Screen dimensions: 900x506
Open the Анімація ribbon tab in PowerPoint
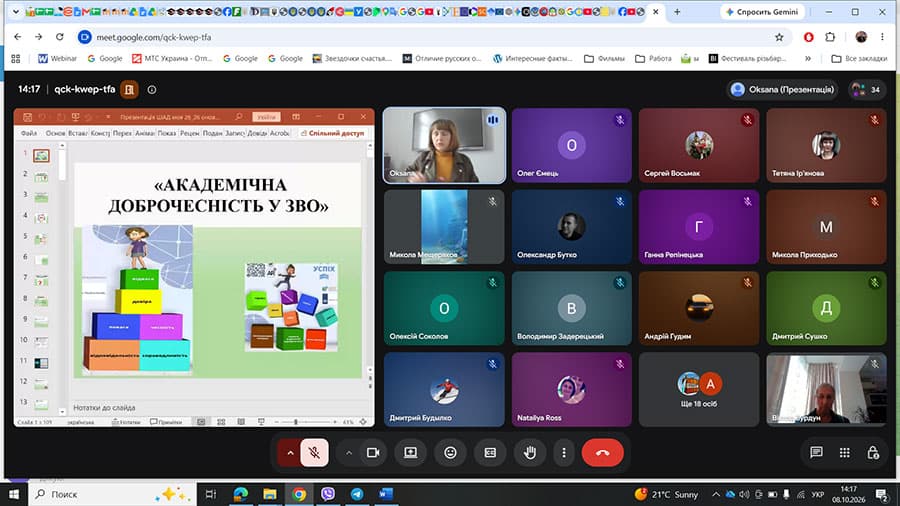click(145, 133)
